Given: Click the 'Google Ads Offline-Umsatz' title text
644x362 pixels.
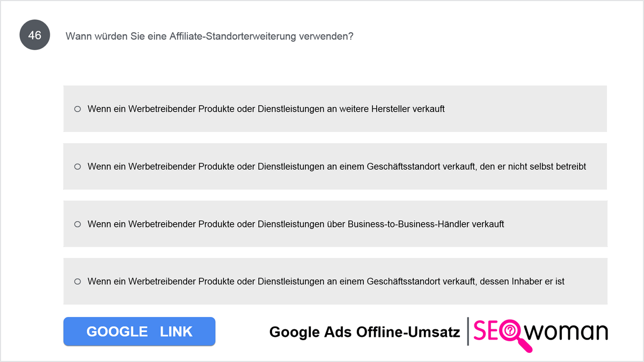Looking at the screenshot, I should pos(364,332).
